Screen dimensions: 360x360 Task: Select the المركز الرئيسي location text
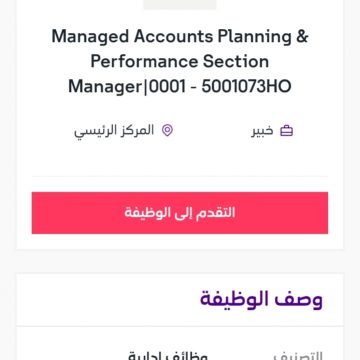114,131
